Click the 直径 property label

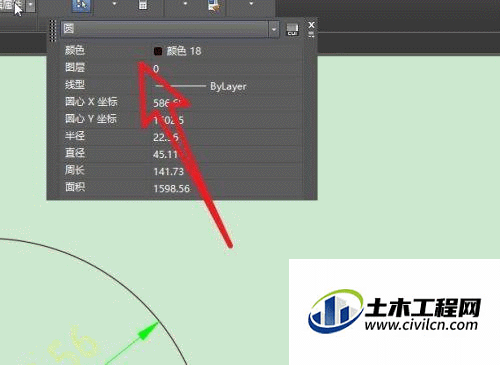pyautogui.click(x=75, y=153)
